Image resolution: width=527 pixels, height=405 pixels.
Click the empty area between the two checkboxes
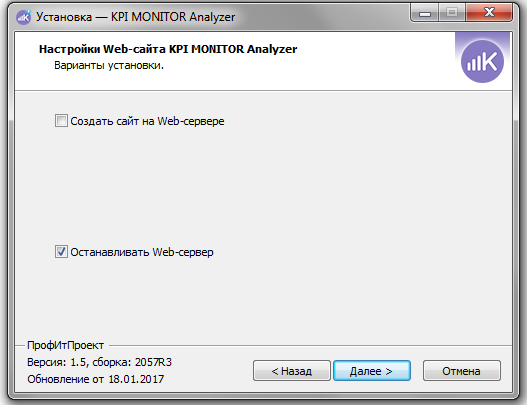[x=263, y=187]
